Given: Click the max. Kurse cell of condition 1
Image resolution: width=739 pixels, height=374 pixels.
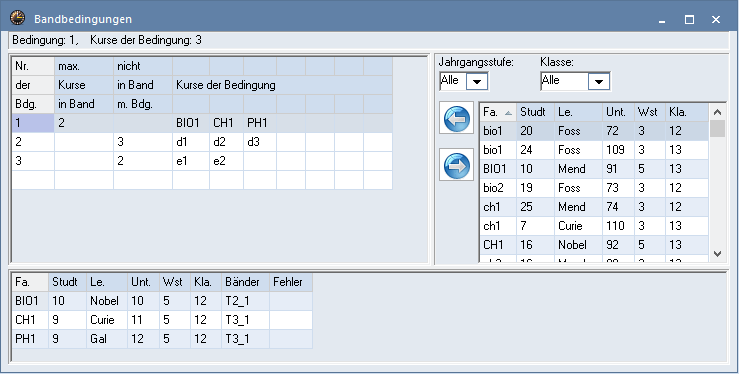Looking at the screenshot, I should [84, 123].
